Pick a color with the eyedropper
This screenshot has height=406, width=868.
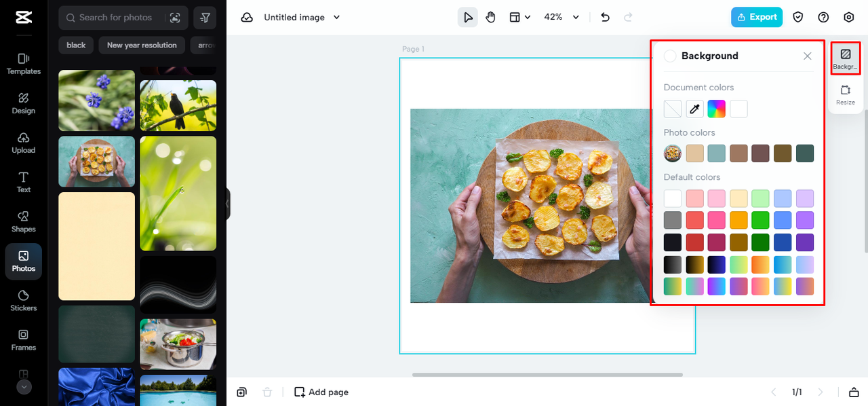(x=694, y=109)
